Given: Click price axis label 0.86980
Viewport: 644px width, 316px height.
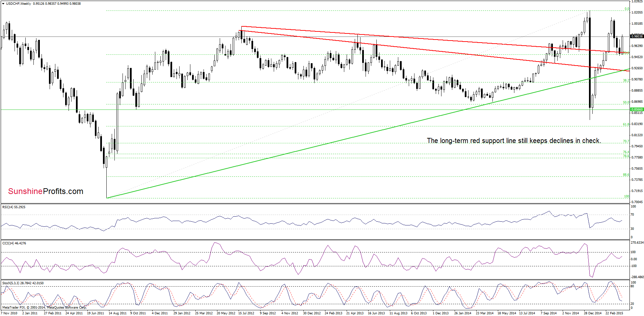Looking at the screenshot, I should tap(637, 102).
